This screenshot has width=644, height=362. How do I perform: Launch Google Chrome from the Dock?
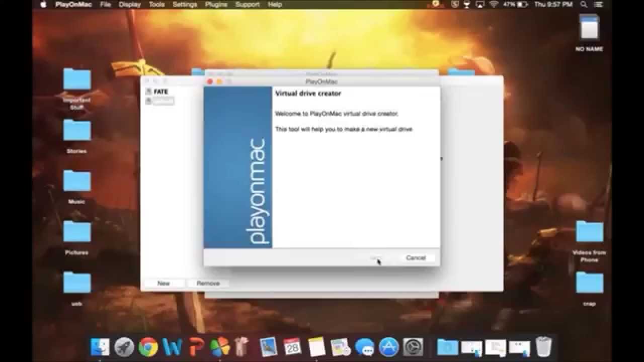[148, 346]
